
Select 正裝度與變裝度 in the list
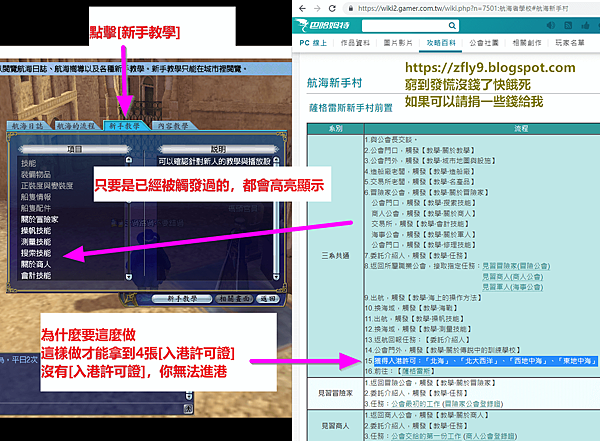click(x=47, y=186)
